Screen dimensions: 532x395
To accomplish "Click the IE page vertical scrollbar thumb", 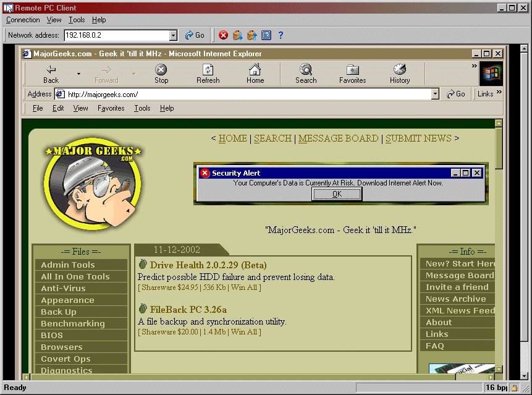I will 499,148.
